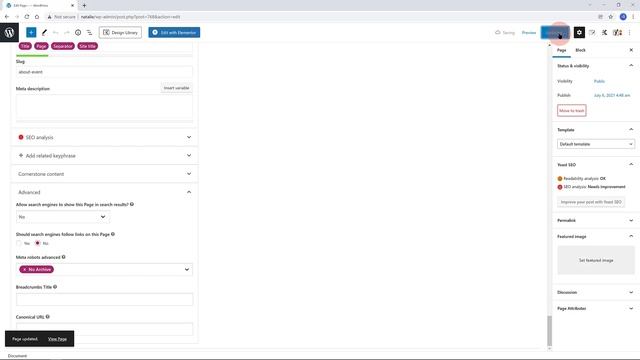
Task: Expand Add related keyphrase section
Action: click(105, 156)
